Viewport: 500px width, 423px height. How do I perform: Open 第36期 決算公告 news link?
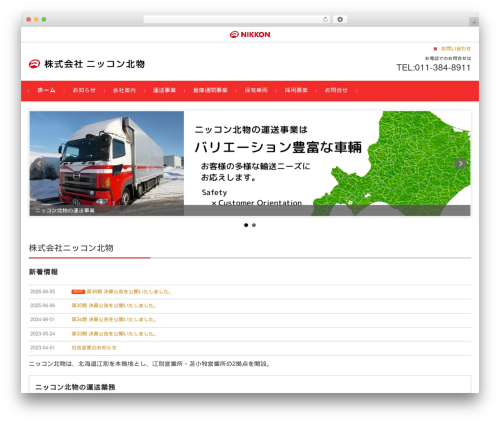click(129, 292)
